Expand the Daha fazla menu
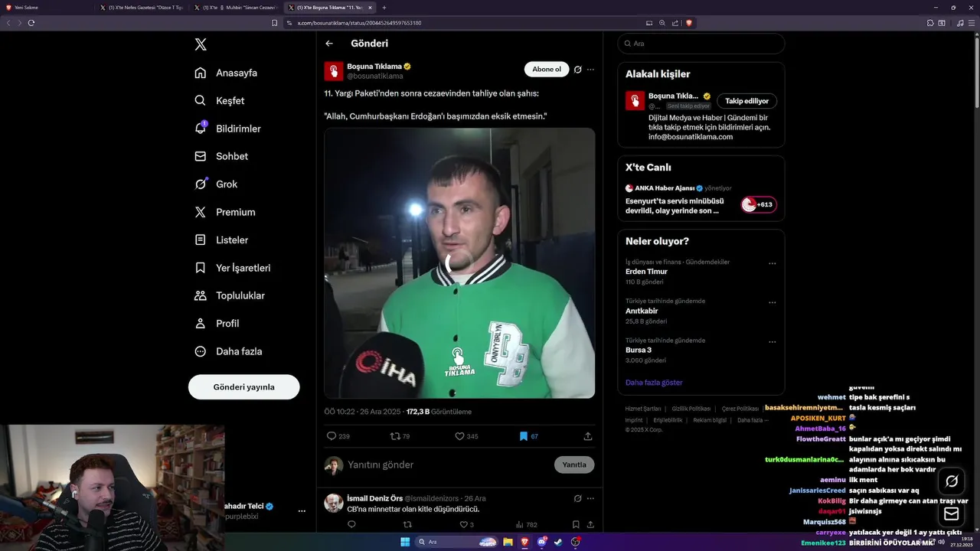This screenshot has height=551, width=980. click(x=229, y=351)
